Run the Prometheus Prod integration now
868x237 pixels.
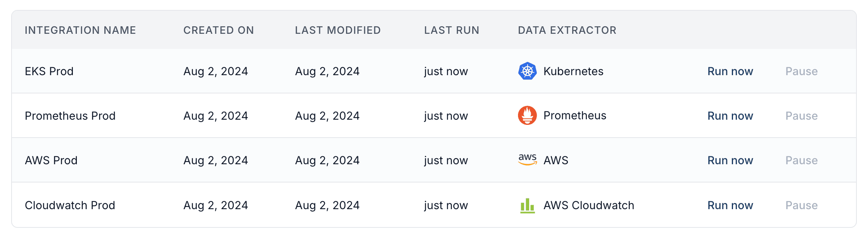click(x=730, y=116)
